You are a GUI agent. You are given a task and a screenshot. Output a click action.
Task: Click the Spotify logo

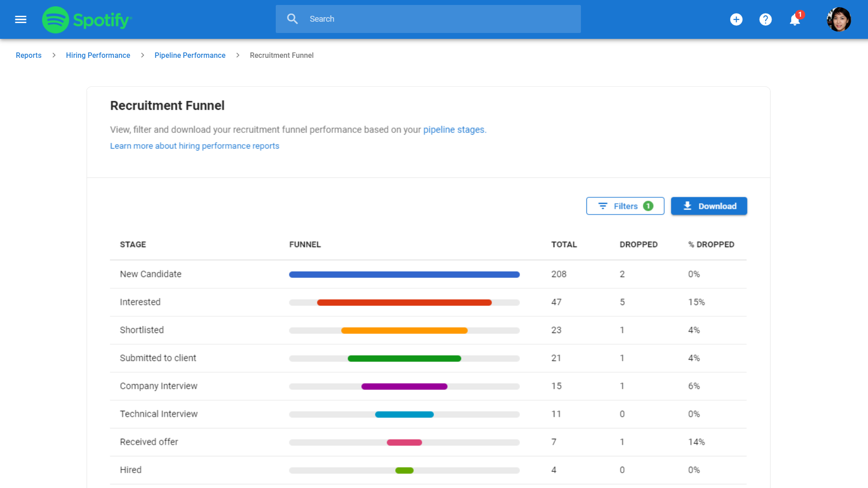pos(86,19)
